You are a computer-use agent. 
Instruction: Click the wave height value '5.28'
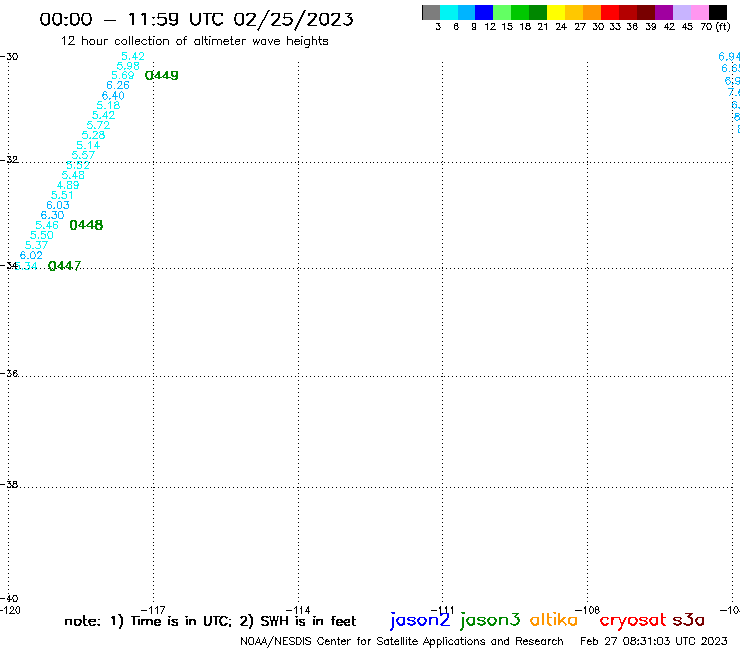[93, 135]
